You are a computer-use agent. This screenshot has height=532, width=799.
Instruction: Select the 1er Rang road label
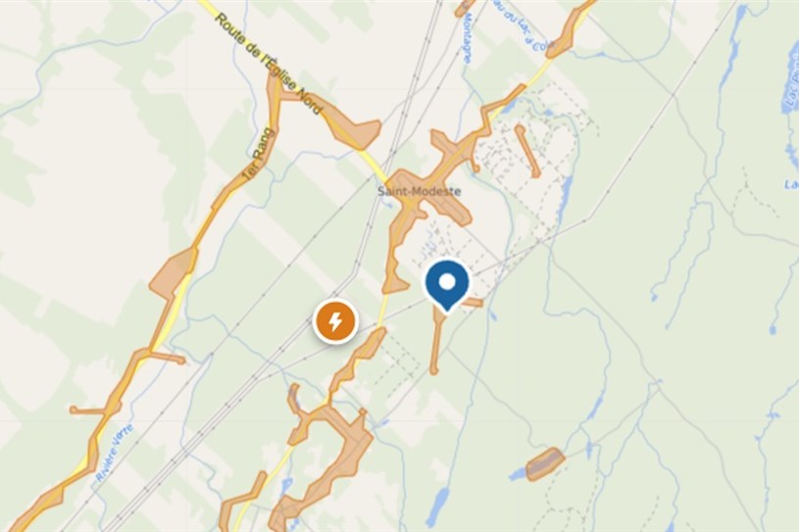(258, 154)
